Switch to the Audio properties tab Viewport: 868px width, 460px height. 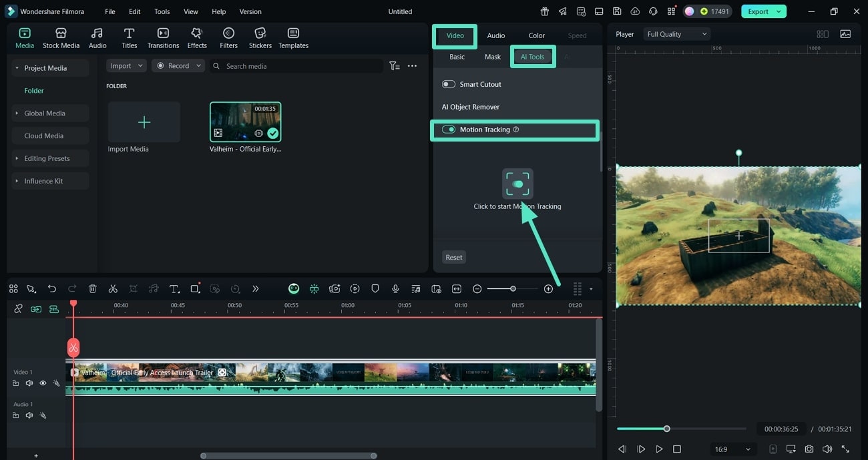[x=496, y=35]
